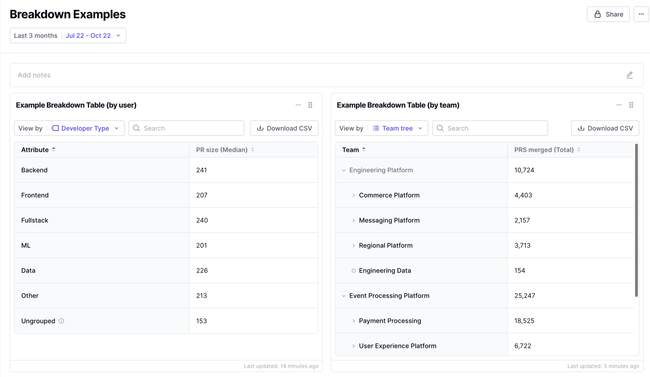Expand the Regional Platform team row

[353, 246]
